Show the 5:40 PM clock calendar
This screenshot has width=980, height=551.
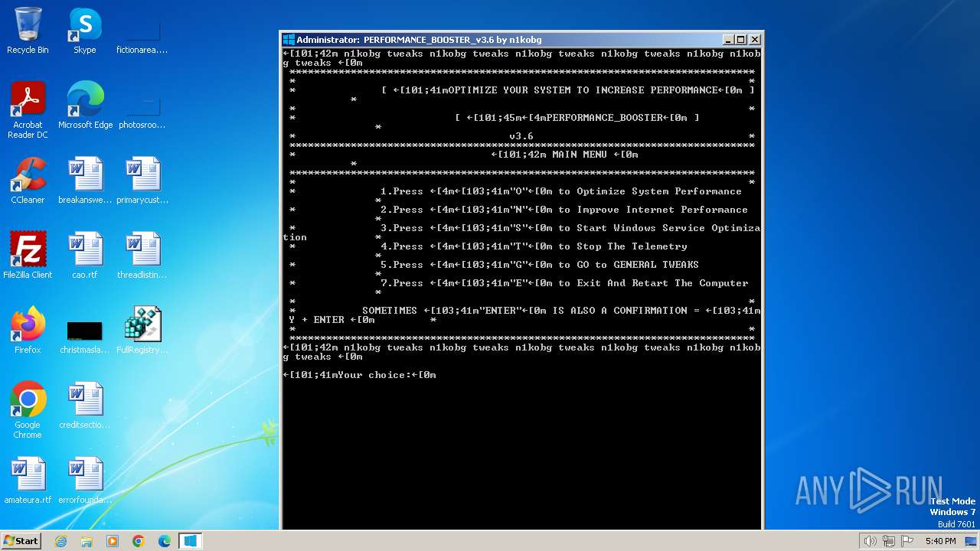click(940, 541)
